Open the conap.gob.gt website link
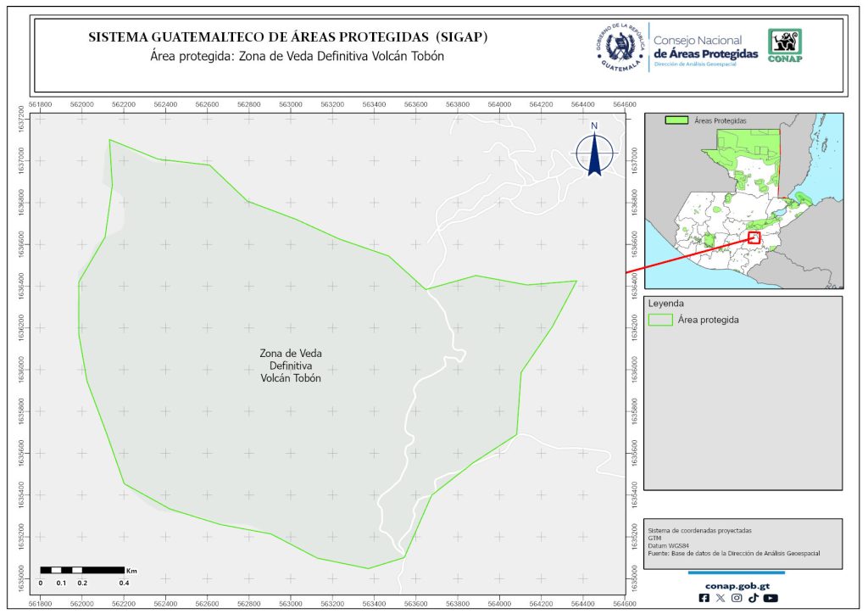 (x=736, y=584)
